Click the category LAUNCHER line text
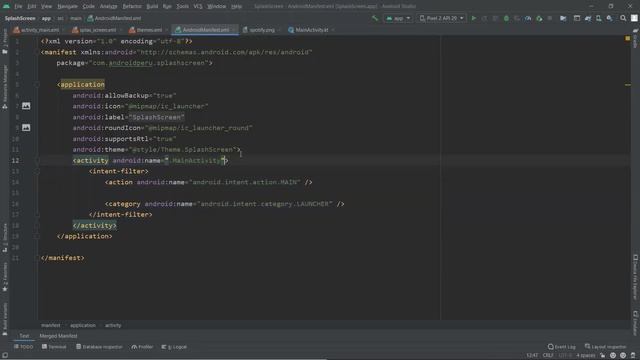 [x=225, y=204]
